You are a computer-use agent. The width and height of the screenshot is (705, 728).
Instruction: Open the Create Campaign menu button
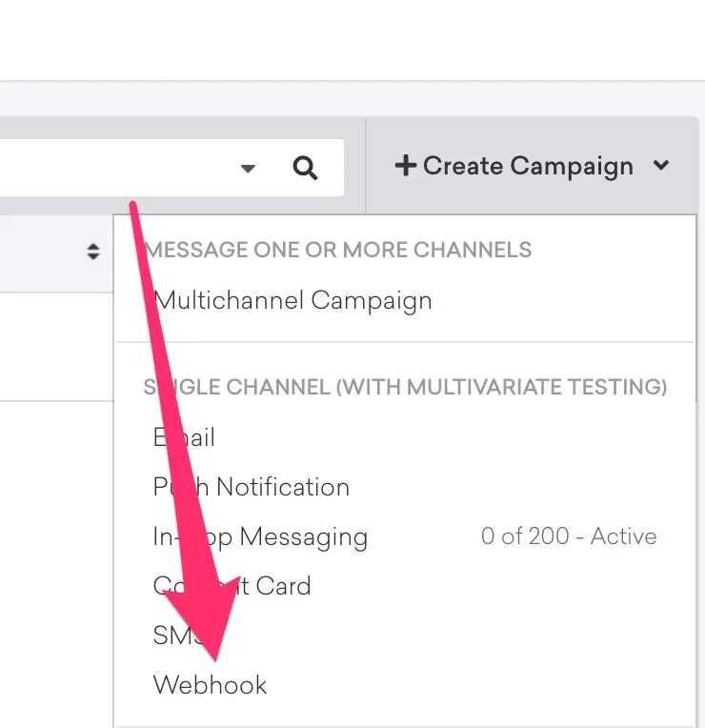coord(532,166)
